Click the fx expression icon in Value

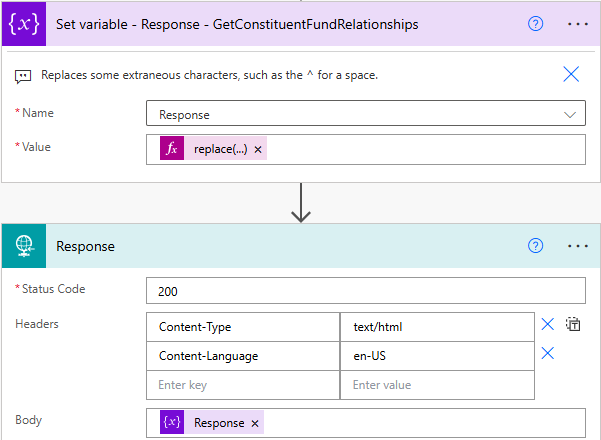click(172, 149)
